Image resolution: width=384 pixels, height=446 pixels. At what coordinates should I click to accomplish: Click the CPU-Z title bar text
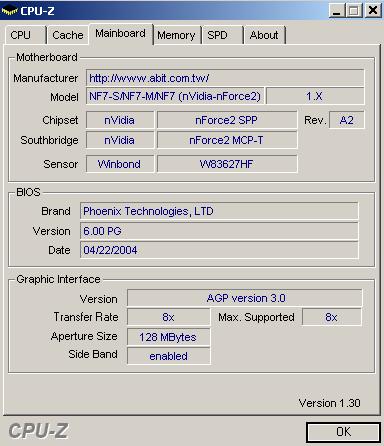coord(37,11)
